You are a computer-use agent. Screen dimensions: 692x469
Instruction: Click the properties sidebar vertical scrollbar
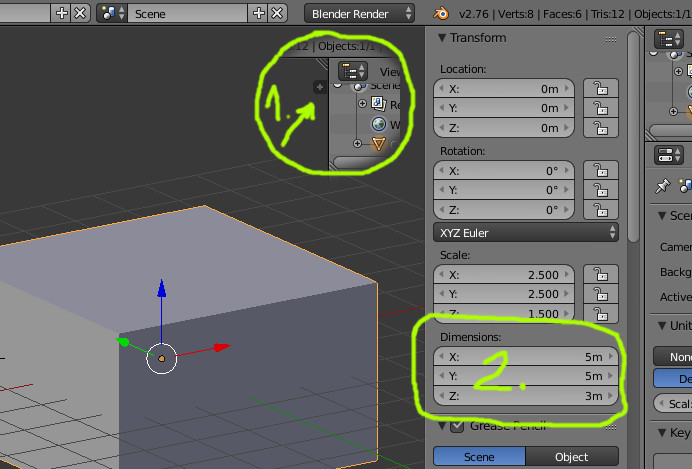(633, 137)
